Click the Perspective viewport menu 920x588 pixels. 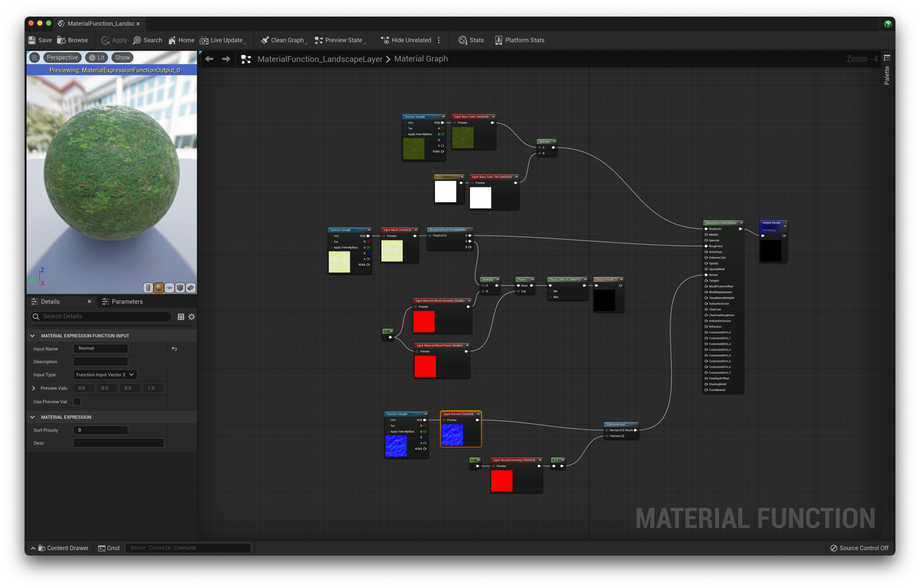62,57
